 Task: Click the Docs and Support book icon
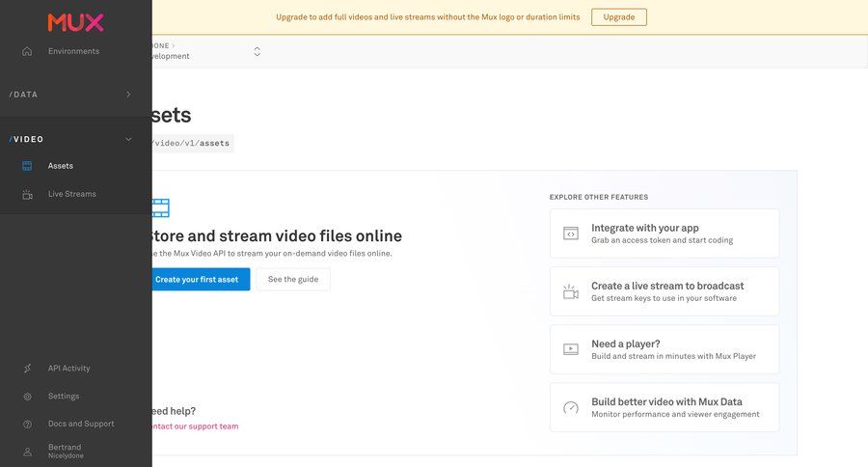click(27, 424)
